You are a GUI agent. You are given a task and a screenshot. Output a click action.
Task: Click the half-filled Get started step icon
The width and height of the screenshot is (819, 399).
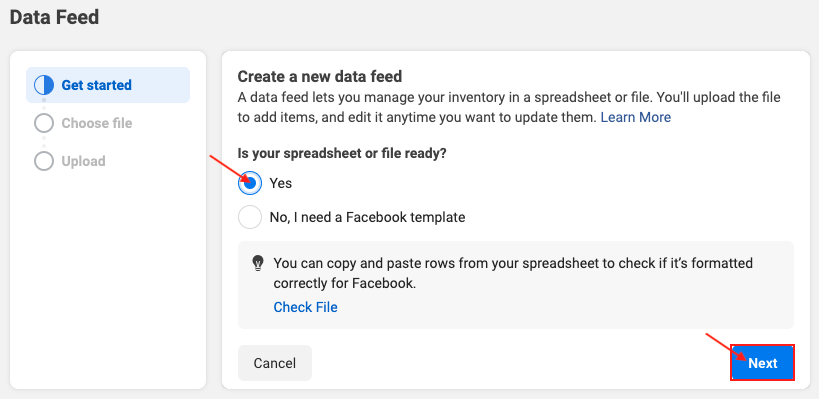(x=44, y=85)
